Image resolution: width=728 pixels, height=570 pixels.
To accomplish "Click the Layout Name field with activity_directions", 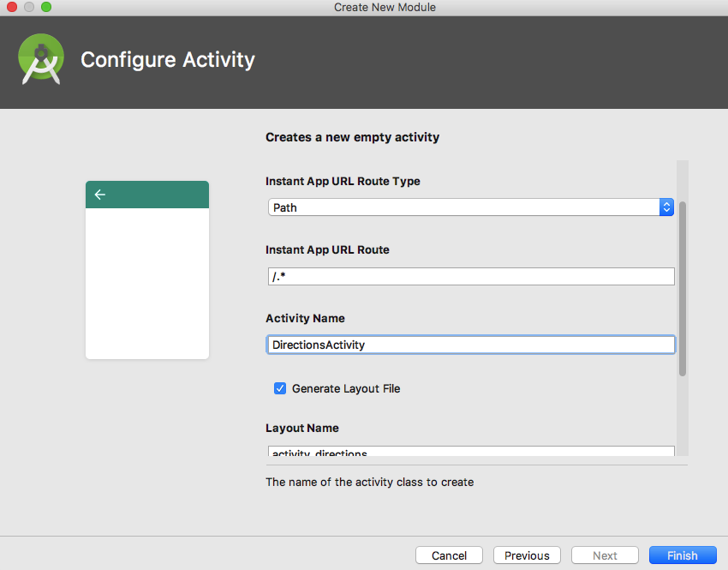I will [471, 451].
